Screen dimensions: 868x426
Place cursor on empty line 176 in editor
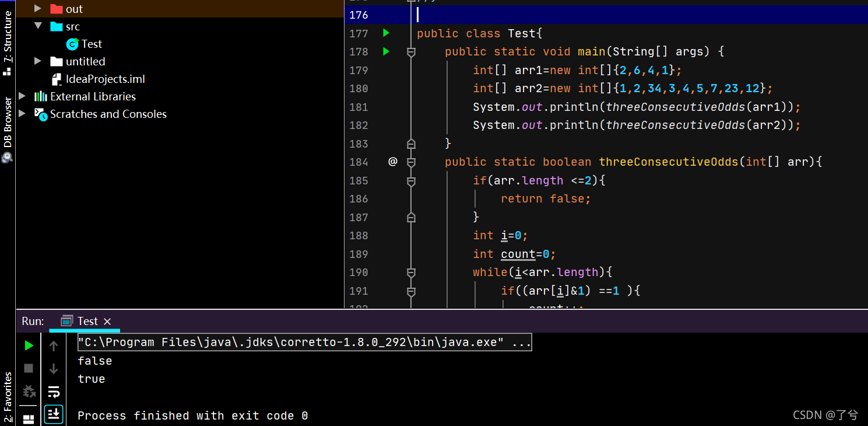641,15
